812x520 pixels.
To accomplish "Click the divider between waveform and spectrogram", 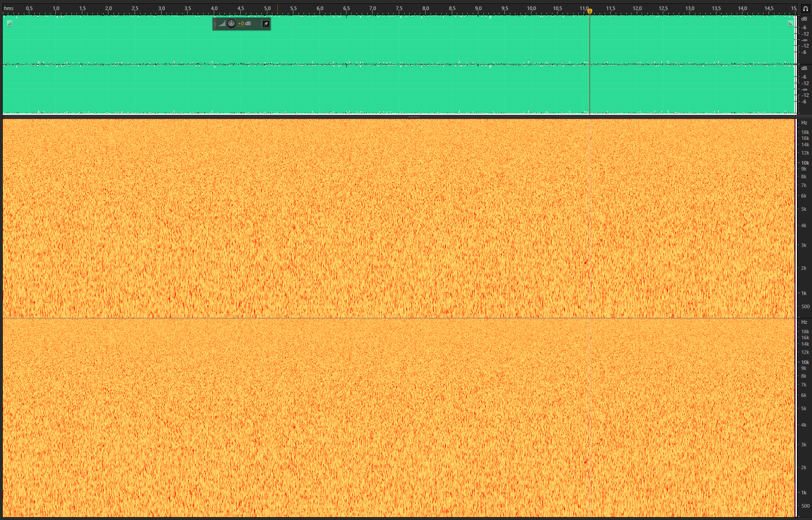I will pos(413,117).
